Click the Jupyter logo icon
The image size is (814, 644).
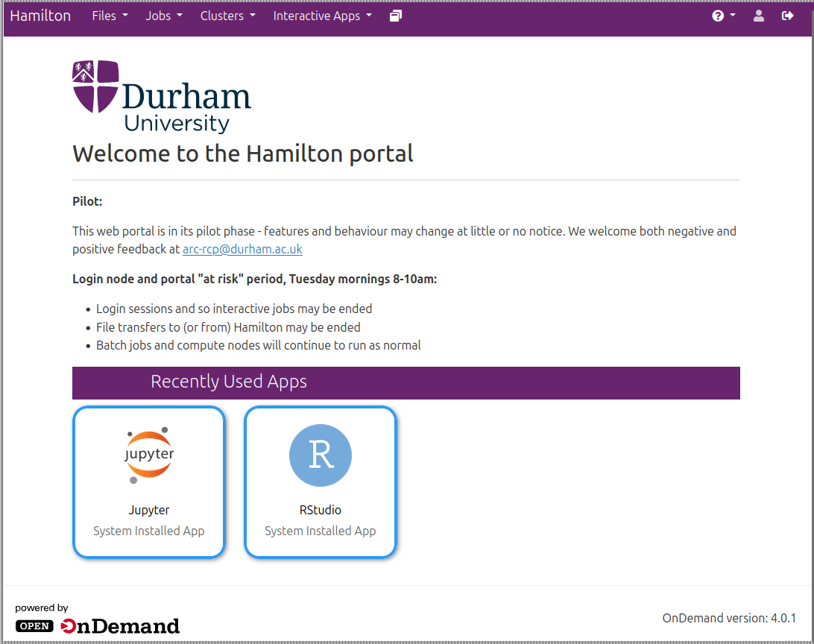[149, 455]
